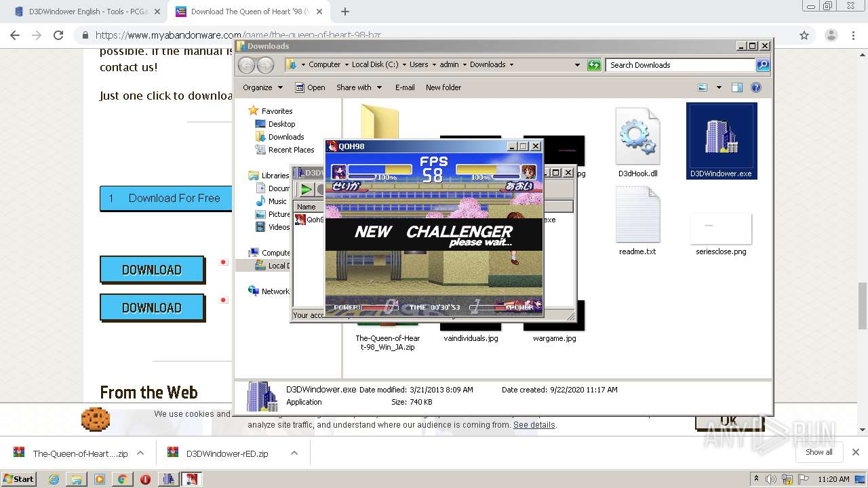Screen dimensions: 868x488
Task: Open the Share with dropdown
Action: pyautogui.click(x=359, y=87)
